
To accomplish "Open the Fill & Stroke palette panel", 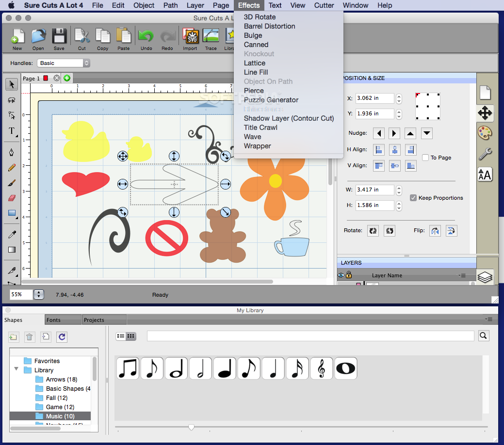I will 485,133.
